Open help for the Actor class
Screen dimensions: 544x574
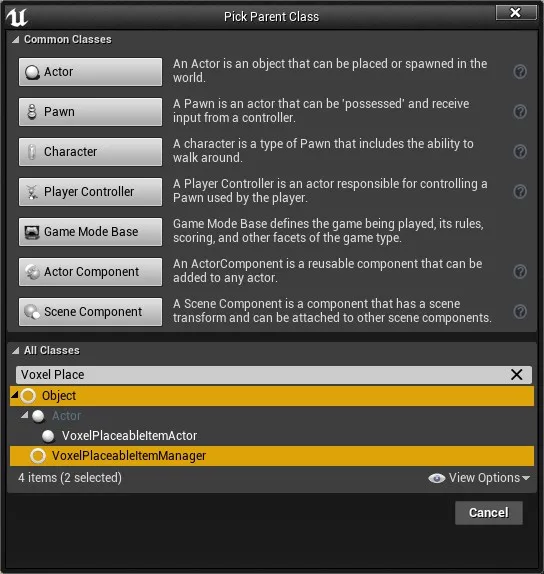pos(520,72)
